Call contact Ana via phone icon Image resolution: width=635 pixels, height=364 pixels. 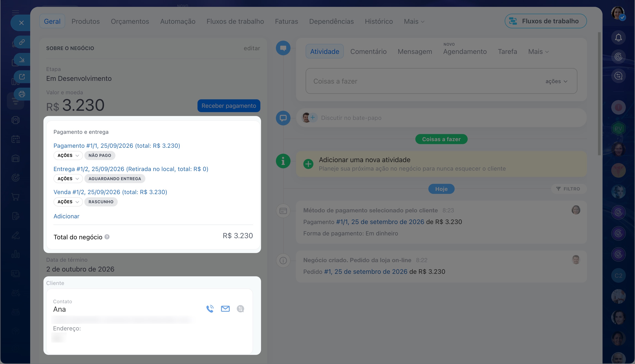coord(210,309)
